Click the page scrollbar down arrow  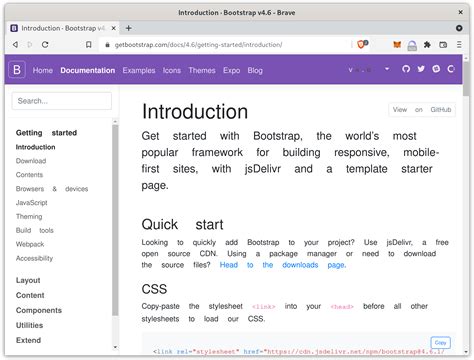tap(466, 352)
